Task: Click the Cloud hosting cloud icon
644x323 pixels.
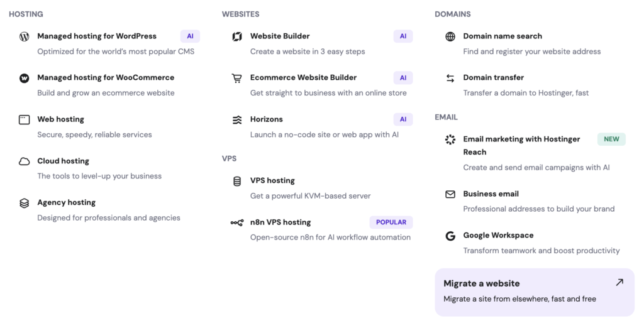Action: pyautogui.click(x=25, y=161)
